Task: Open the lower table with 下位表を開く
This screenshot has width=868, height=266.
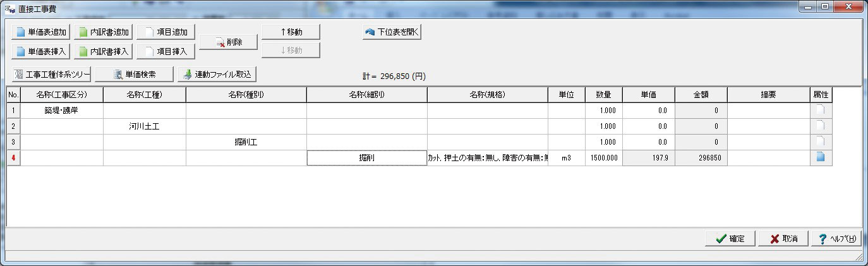Action: pos(392,32)
